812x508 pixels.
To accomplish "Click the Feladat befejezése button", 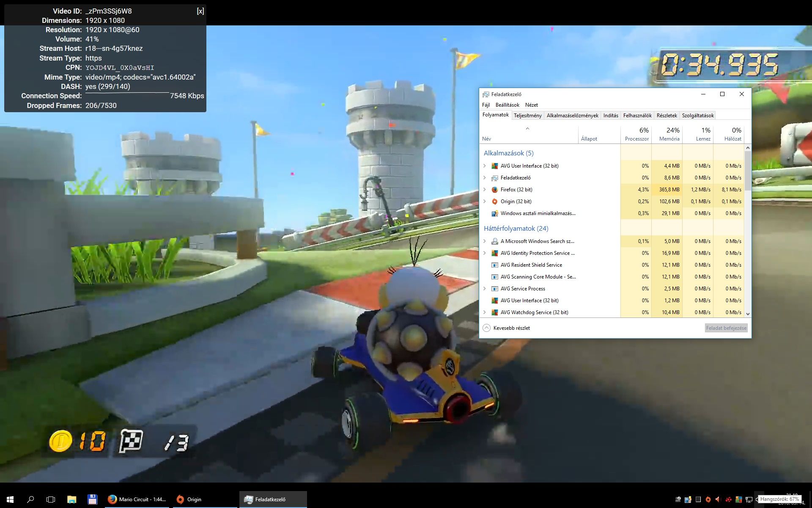I will (726, 328).
